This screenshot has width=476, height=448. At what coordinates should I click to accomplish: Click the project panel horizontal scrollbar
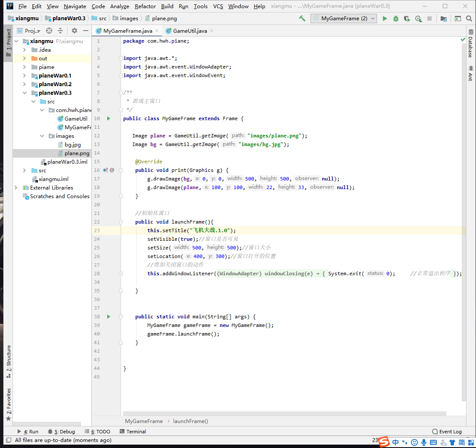pos(47,423)
